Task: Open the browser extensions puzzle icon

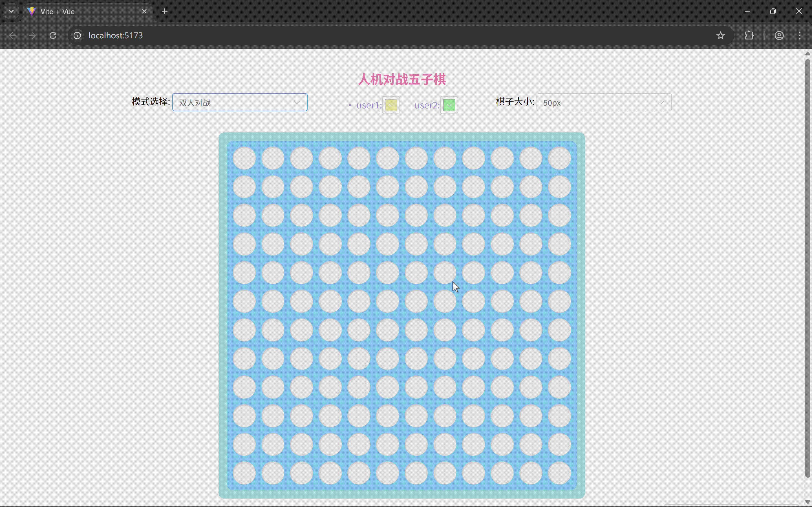Action: (x=749, y=35)
